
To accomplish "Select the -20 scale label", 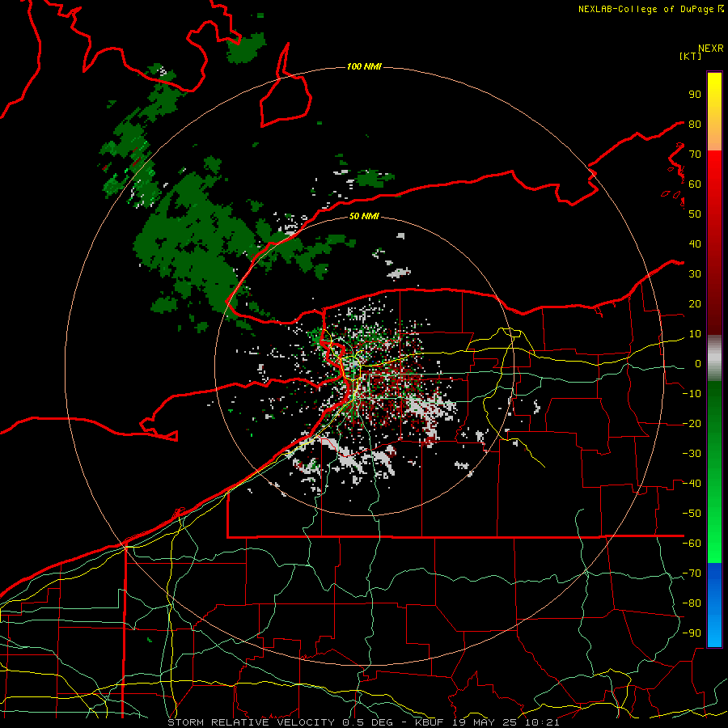I will point(692,423).
